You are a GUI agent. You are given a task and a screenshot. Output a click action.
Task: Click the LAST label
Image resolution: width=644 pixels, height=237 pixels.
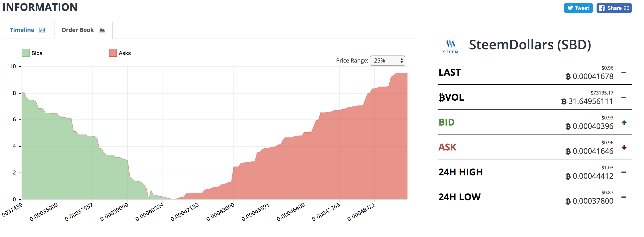pos(450,73)
